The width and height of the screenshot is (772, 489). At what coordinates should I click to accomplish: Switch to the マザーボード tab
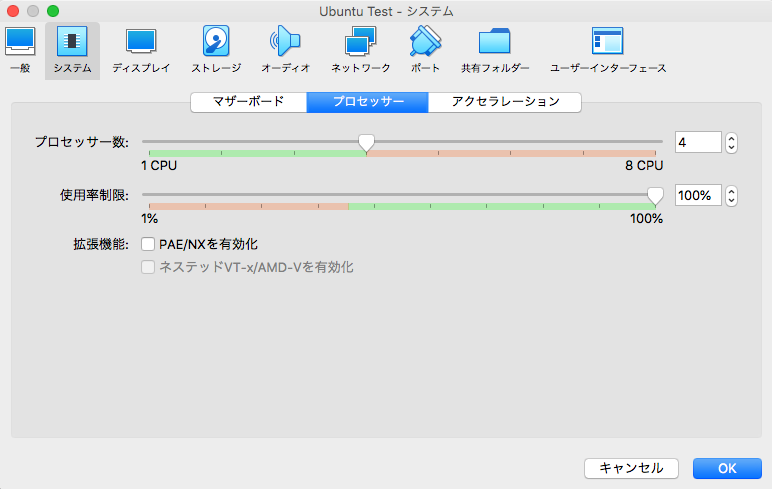tap(249, 102)
